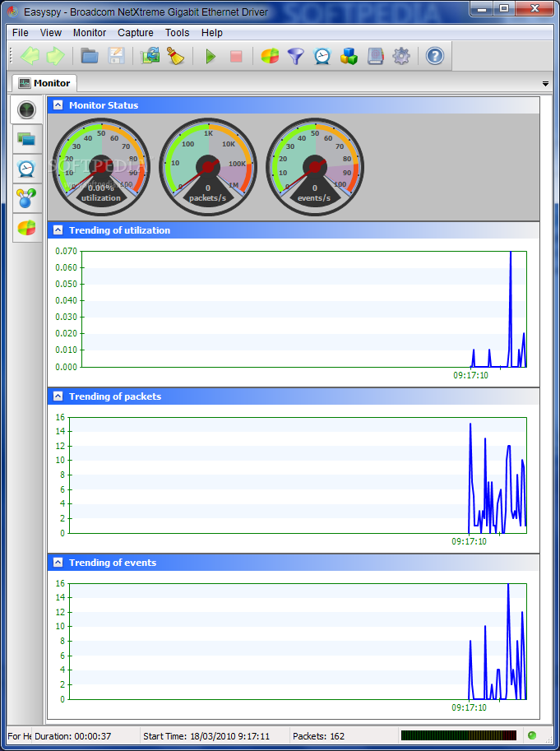560x751 pixels.
Task: Click the alarm clock toolbar icon
Action: pos(322,56)
